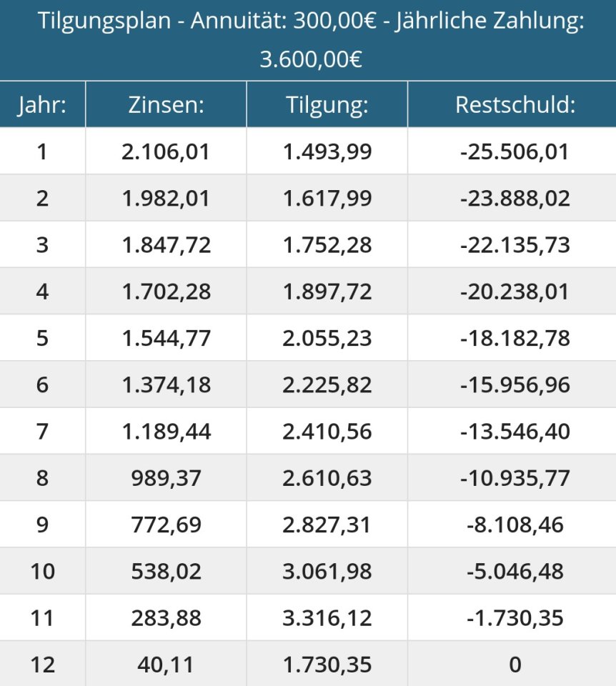
Task: Click Tilgung value 1.617,99 in year 2
Action: point(327,198)
